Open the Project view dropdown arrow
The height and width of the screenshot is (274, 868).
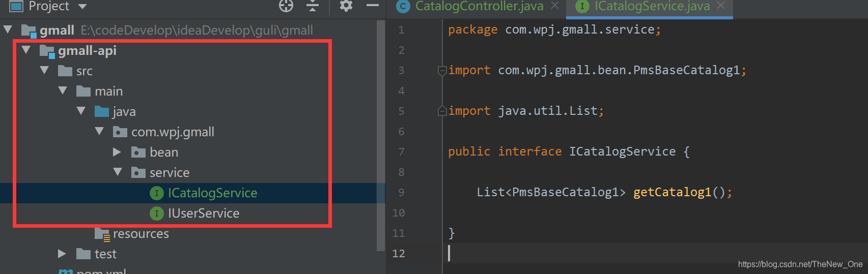point(82,7)
